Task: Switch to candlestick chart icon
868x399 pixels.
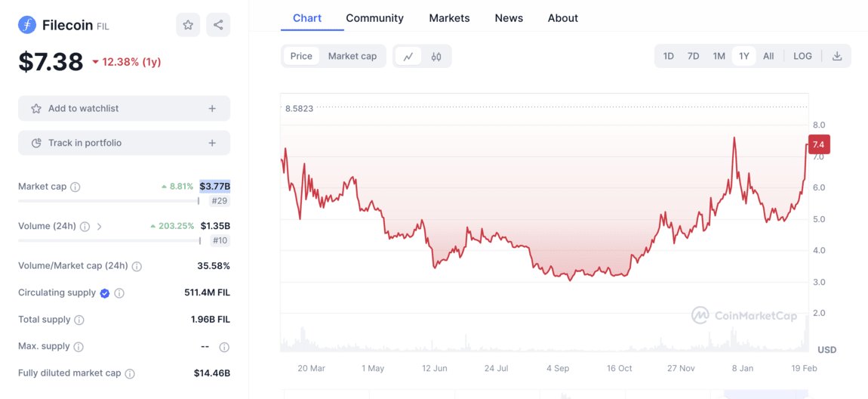Action: pyautogui.click(x=436, y=56)
